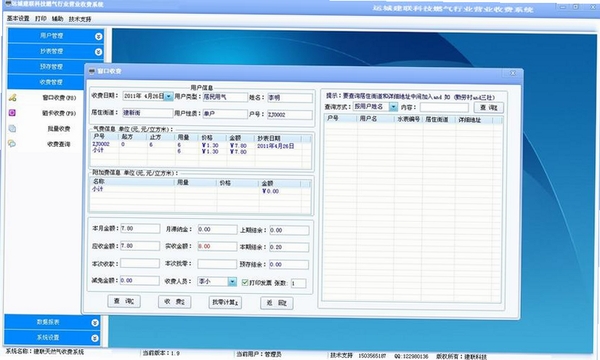
Task: Click the 上期结余 input field
Action: click(x=289, y=230)
